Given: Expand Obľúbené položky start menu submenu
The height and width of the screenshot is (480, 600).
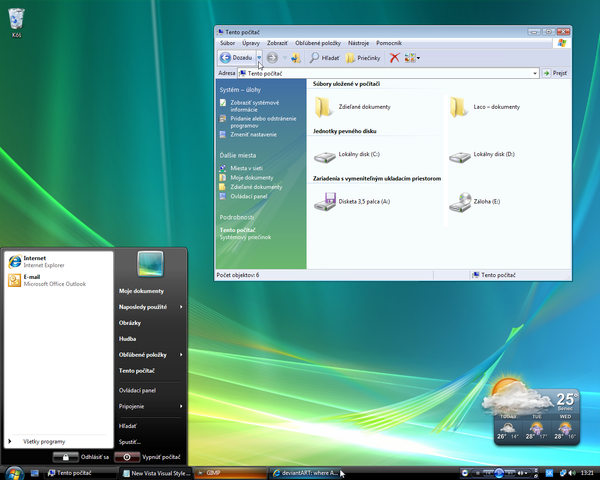Looking at the screenshot, I should tap(150, 355).
